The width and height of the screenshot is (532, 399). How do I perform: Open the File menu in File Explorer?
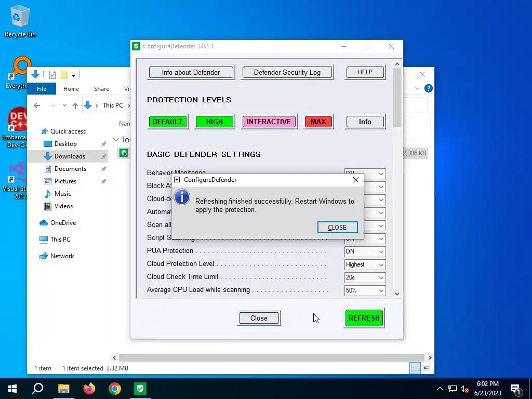tap(42, 88)
